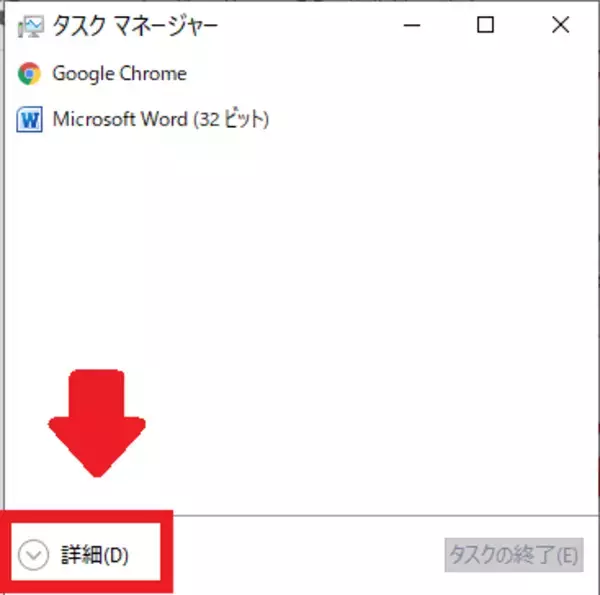The image size is (600, 595).
Task: Click the タスク マネージャー title text
Action: click(135, 26)
